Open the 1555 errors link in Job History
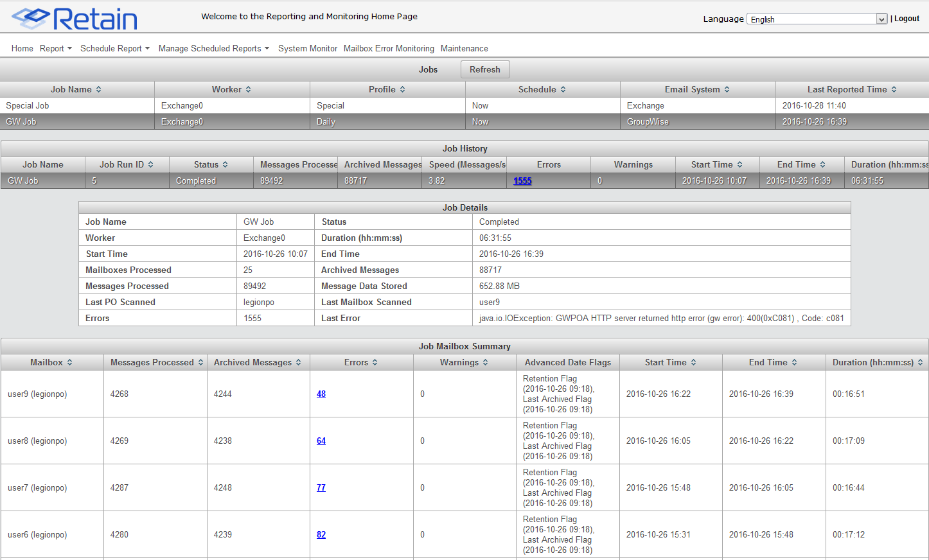Screen dimensions: 929x560 point(522,181)
